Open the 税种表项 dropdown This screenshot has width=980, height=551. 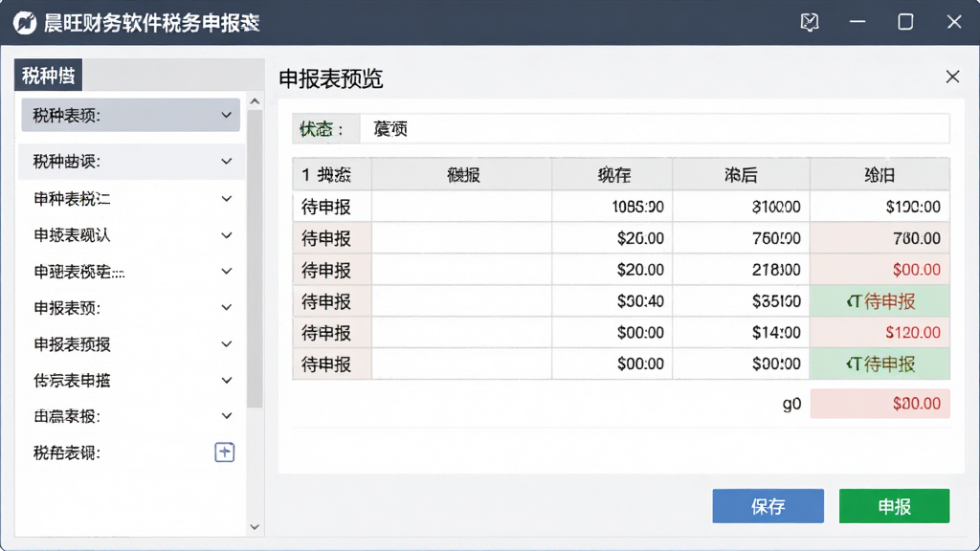[130, 115]
